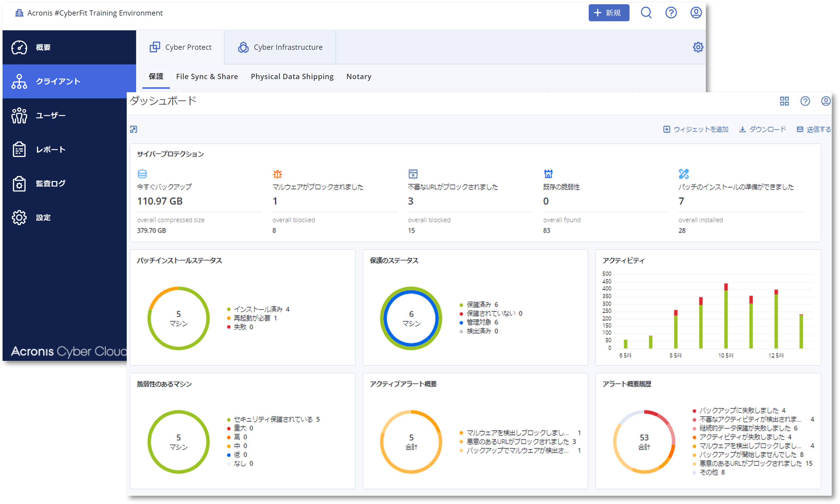The width and height of the screenshot is (840, 504).
Task: Switch to the Cyber Protect tab
Action: pyautogui.click(x=181, y=47)
